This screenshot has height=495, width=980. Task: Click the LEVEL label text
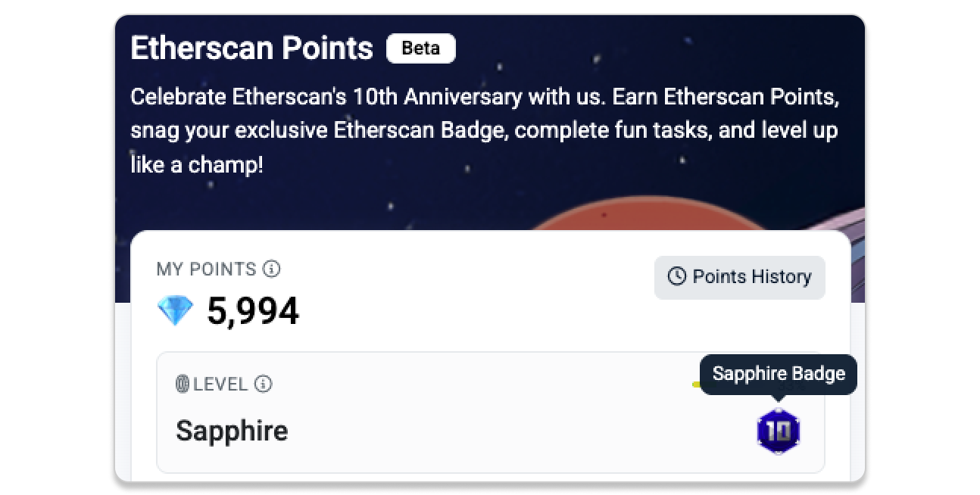(220, 384)
